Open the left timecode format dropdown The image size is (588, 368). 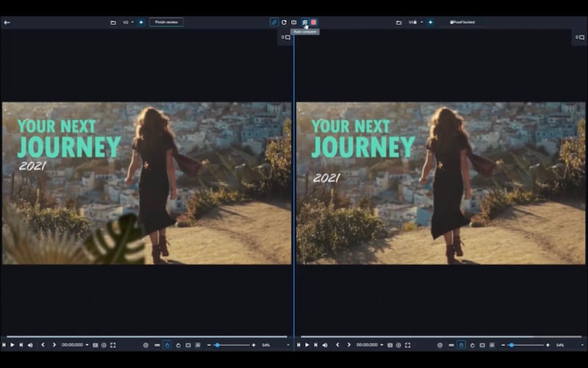point(87,344)
